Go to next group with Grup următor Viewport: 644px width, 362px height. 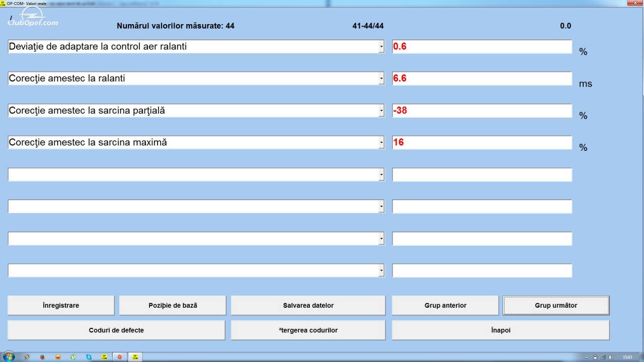click(556, 305)
